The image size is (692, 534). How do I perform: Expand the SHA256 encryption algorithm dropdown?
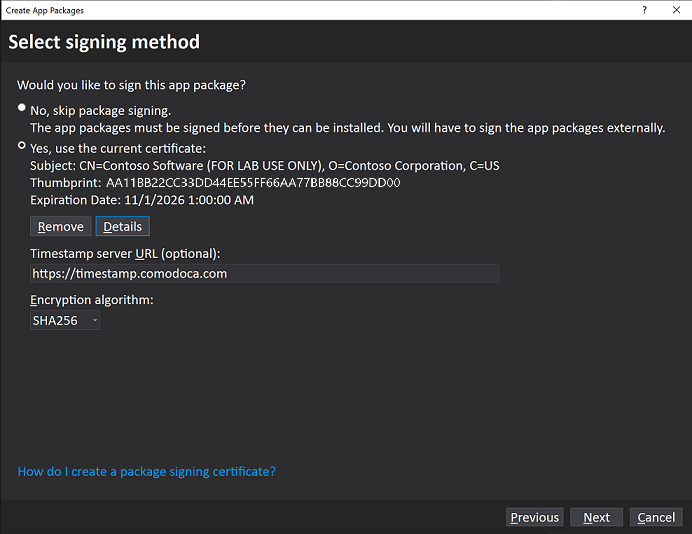click(x=65, y=321)
